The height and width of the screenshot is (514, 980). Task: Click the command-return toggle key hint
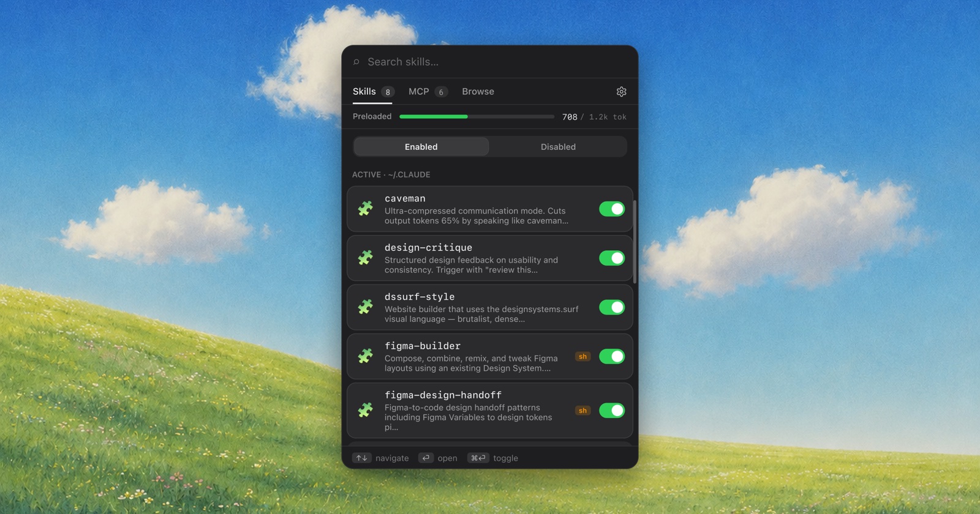(x=478, y=458)
